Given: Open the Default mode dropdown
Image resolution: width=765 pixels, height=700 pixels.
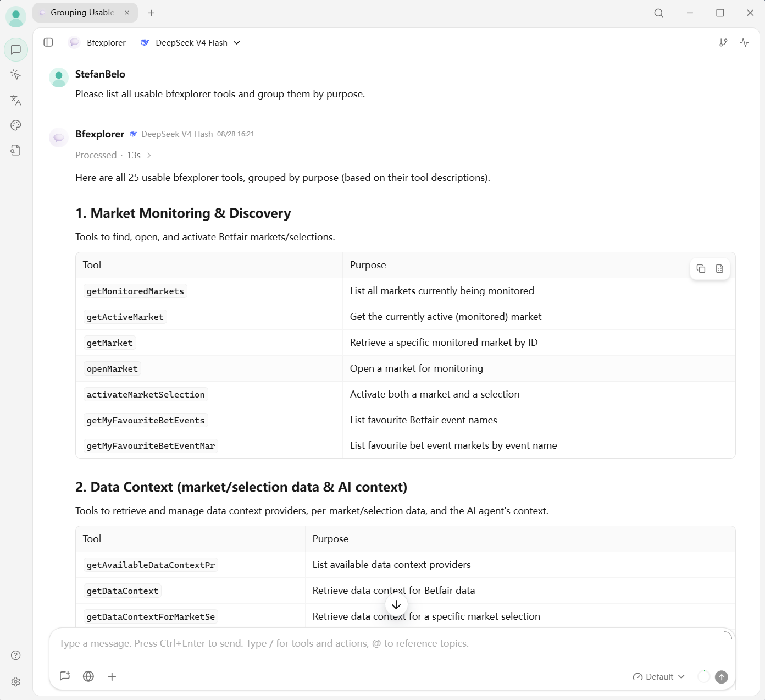Looking at the screenshot, I should [658, 677].
